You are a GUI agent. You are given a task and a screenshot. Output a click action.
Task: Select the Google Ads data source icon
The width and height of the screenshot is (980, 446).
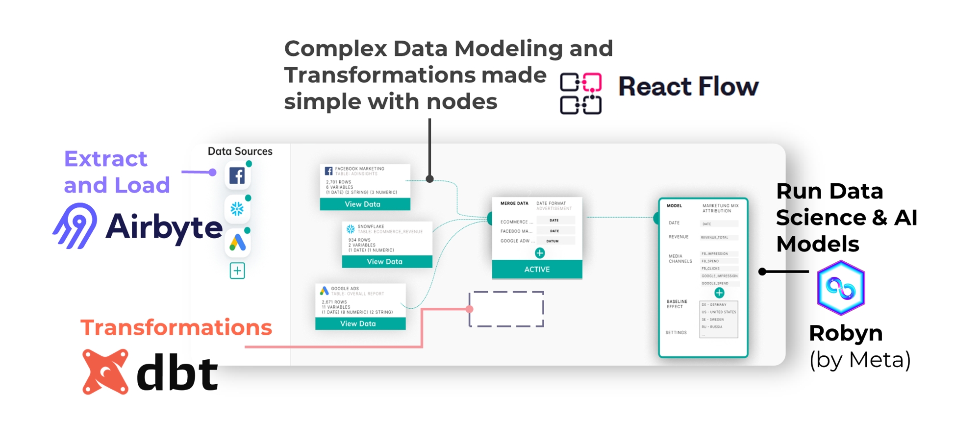click(x=238, y=243)
